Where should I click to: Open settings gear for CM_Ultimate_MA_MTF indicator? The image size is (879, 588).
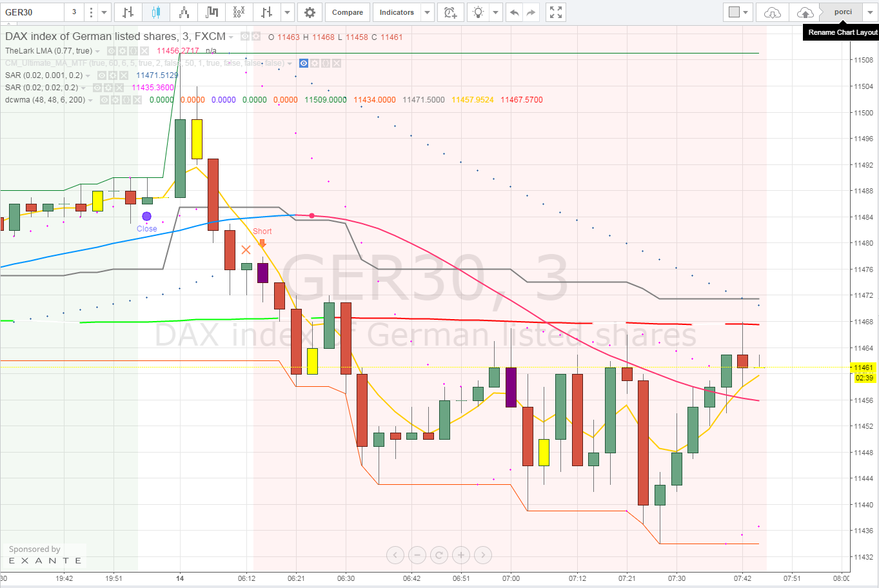coord(315,63)
